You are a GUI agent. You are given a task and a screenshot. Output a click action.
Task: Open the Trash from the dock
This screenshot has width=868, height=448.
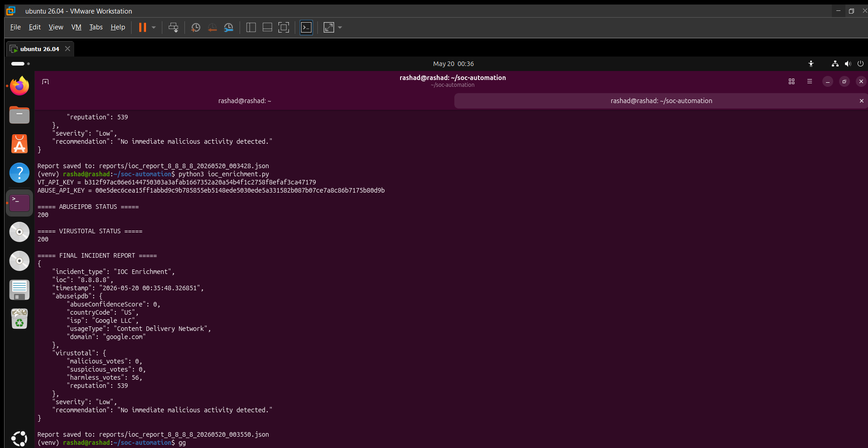[x=19, y=319]
